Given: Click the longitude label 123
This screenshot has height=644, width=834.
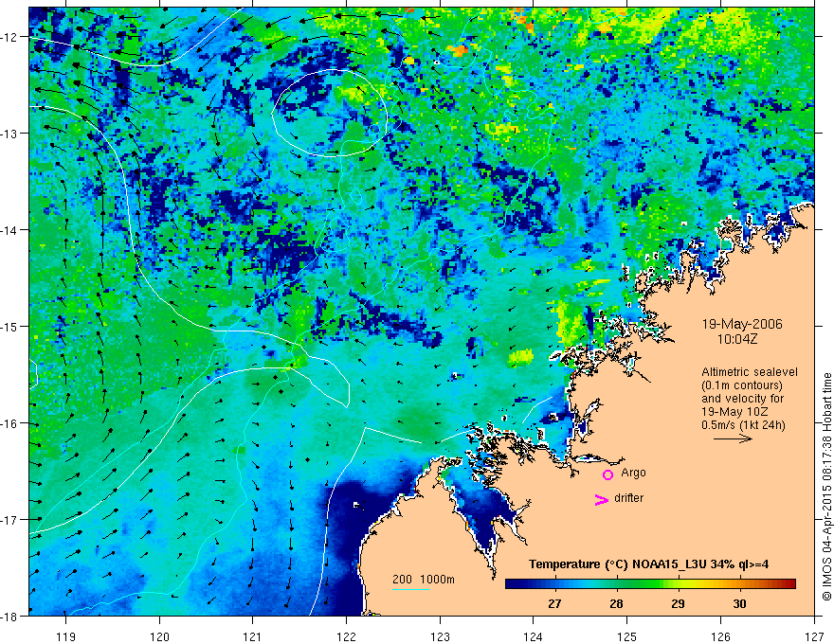Looking at the screenshot, I should 440,636.
